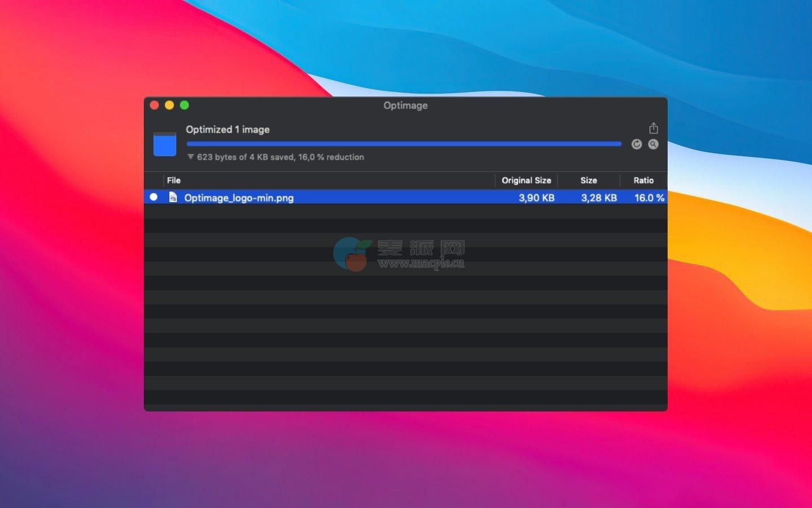This screenshot has width=812, height=508.
Task: Click the blue Optimage app thumbnail
Action: tap(165, 144)
